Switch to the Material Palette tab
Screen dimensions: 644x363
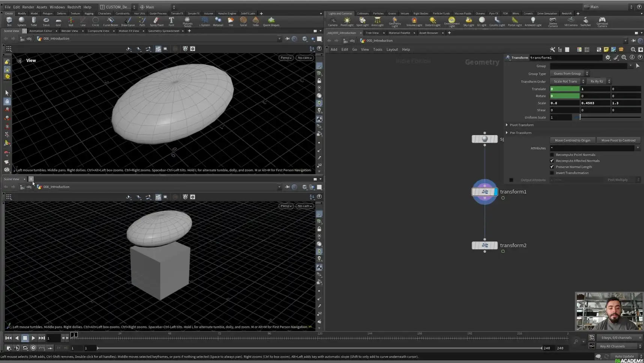[x=400, y=33]
